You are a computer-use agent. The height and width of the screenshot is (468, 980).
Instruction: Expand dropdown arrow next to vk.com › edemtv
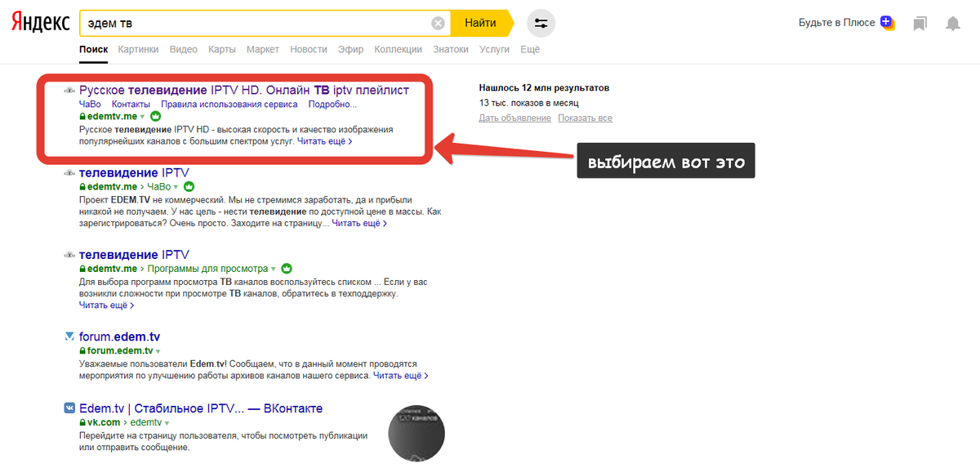[x=167, y=423]
